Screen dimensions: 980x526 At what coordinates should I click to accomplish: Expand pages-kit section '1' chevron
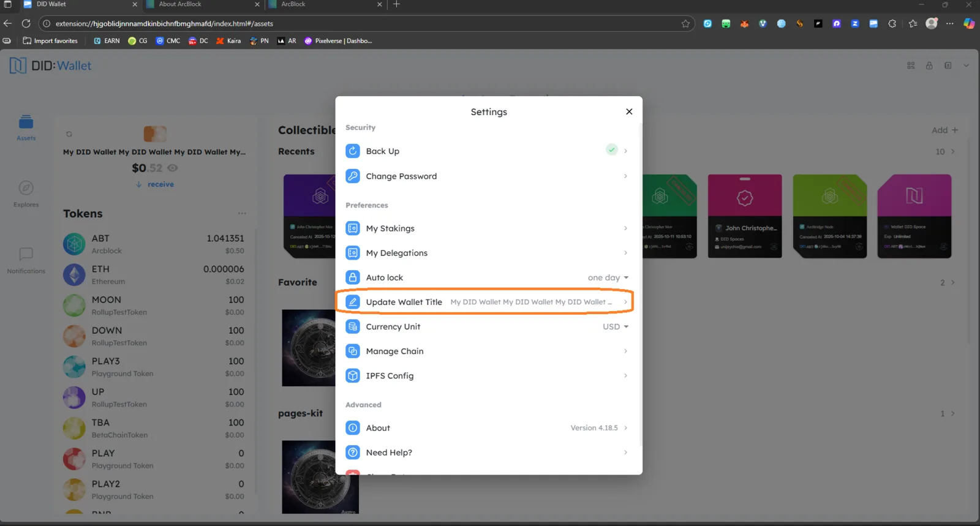(x=952, y=413)
